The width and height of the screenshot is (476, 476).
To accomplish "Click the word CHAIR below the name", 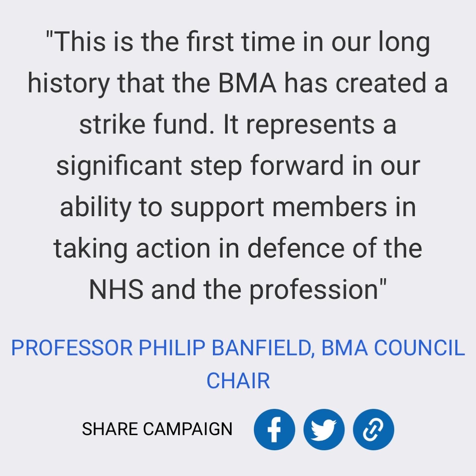I will (x=238, y=381).
